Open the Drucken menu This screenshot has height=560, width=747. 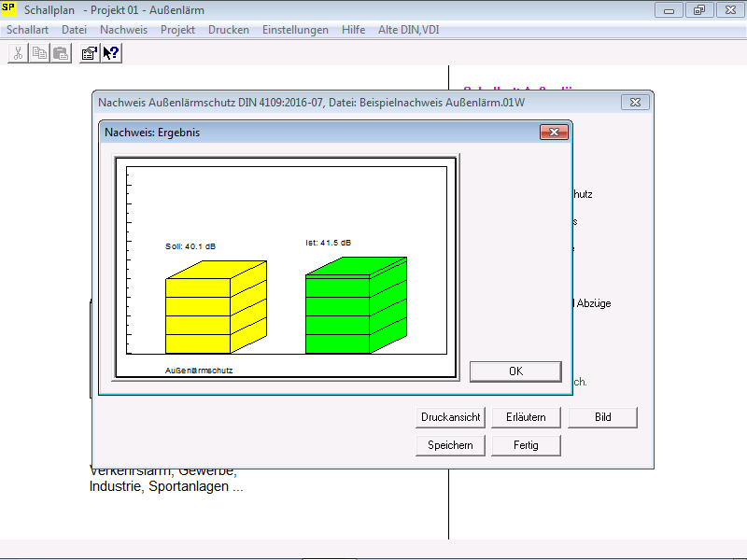[229, 30]
